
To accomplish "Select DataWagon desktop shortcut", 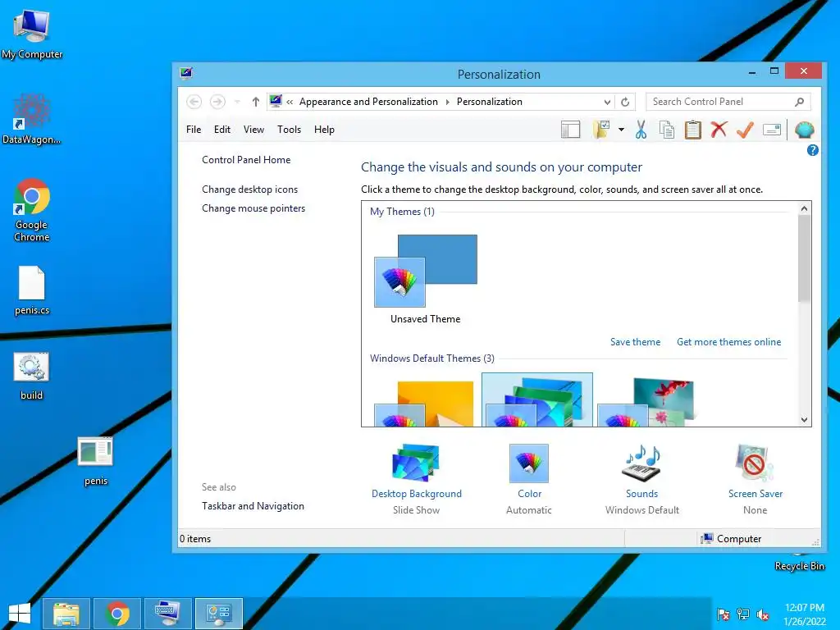I will coord(32,119).
